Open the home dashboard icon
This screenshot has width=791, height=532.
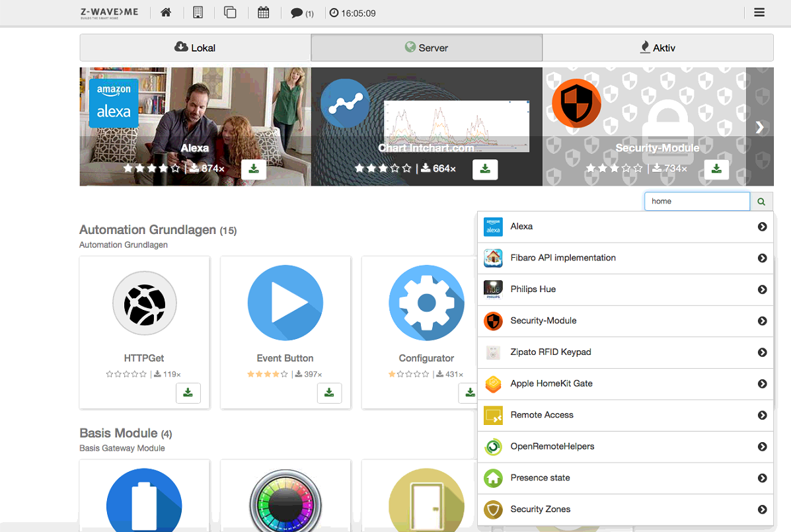point(165,13)
